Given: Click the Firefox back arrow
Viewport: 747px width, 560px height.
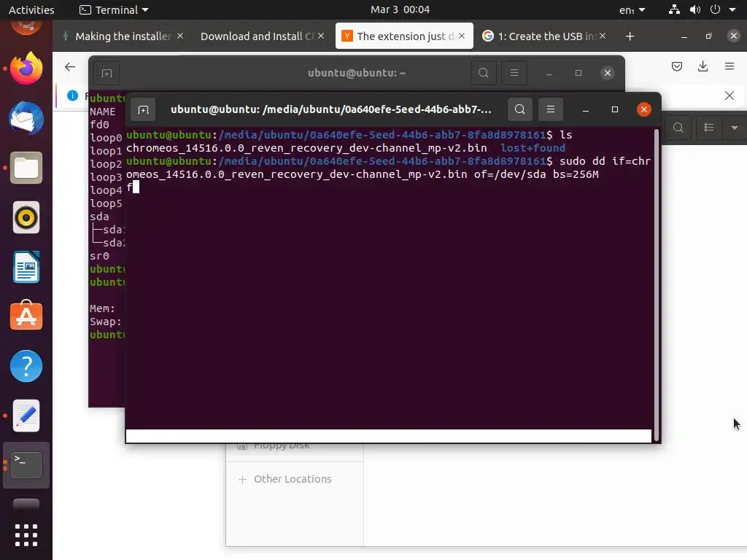Looking at the screenshot, I should click(70, 66).
